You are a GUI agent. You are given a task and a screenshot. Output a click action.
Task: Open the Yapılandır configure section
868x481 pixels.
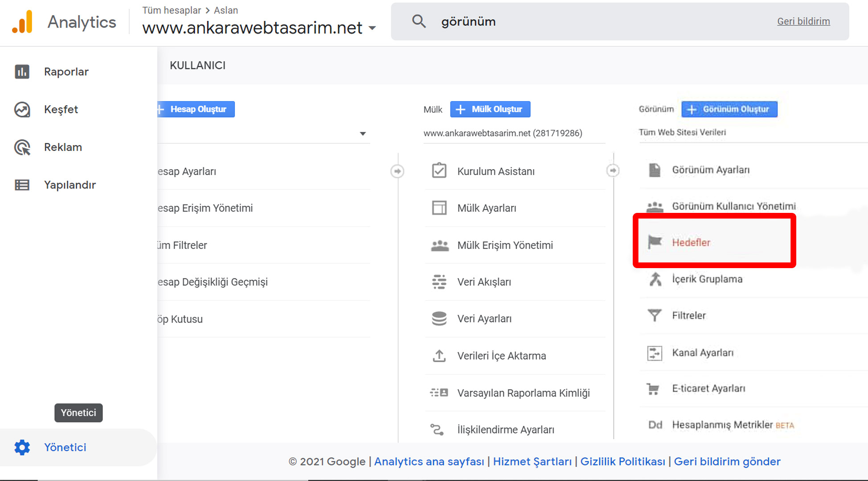pos(22,184)
